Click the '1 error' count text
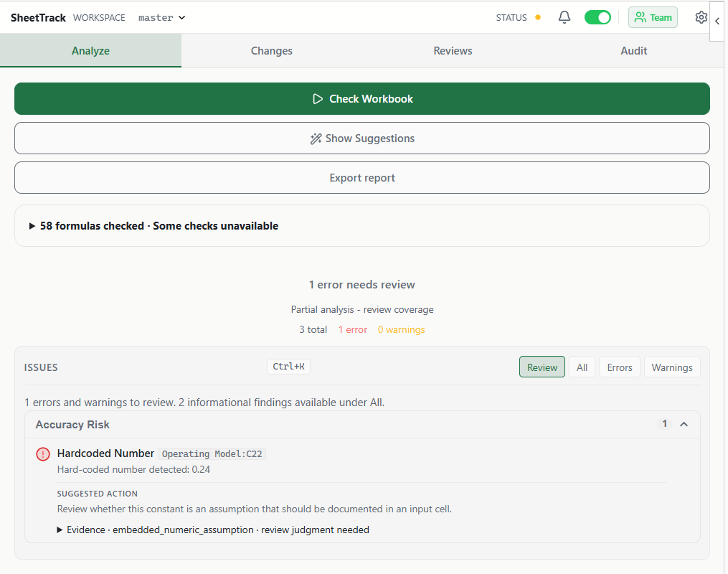The width and height of the screenshot is (728, 574). 352,330
